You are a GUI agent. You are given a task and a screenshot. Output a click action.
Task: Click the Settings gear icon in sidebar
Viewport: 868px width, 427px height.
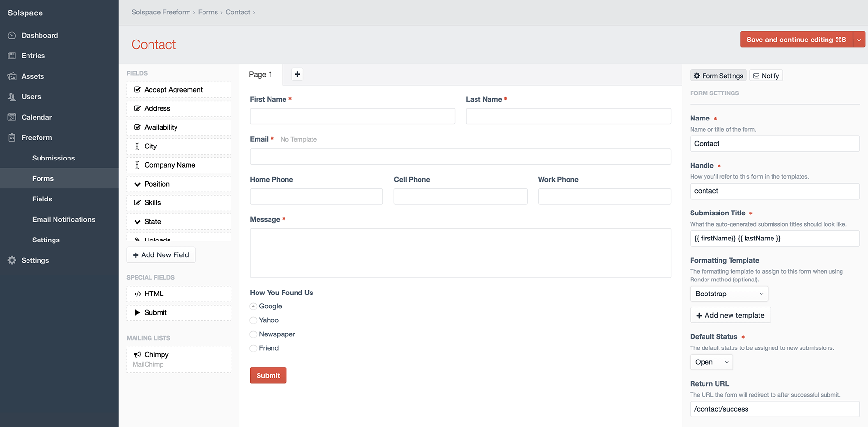[x=12, y=260]
